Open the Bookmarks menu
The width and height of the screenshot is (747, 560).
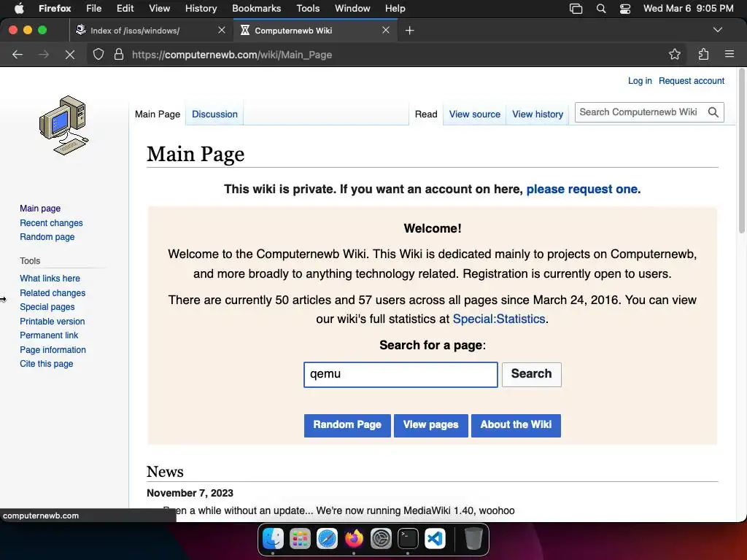pyautogui.click(x=256, y=8)
